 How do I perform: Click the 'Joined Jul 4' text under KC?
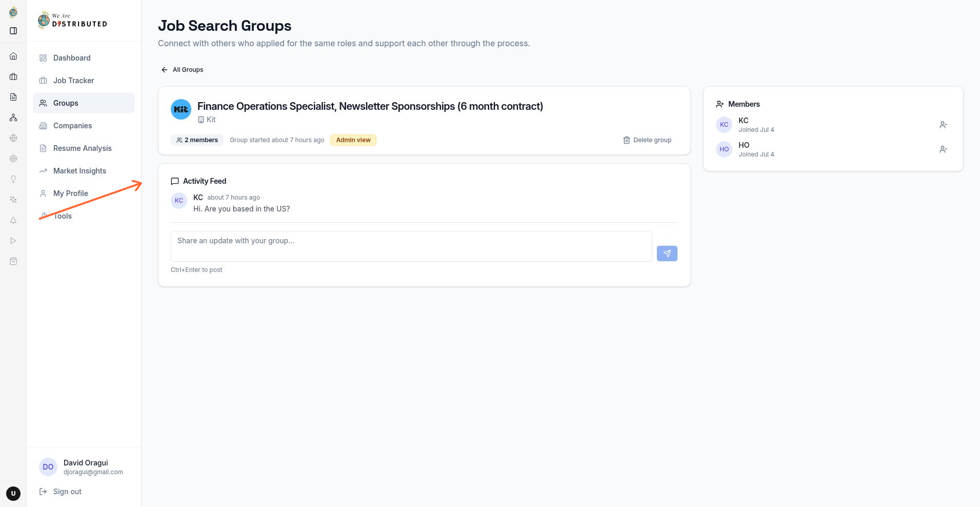point(756,130)
